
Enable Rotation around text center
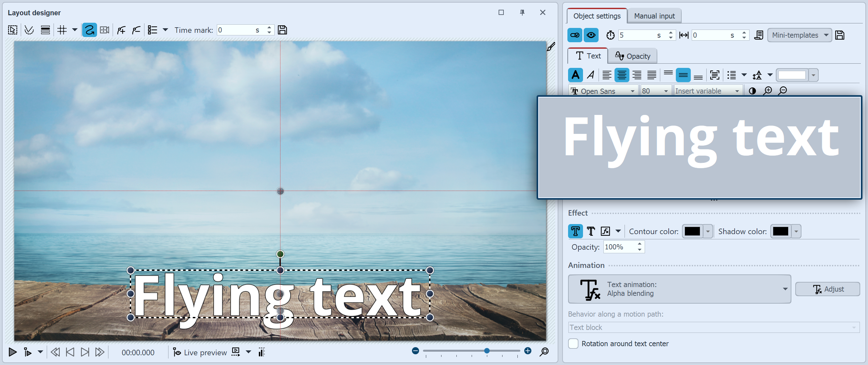pos(573,344)
